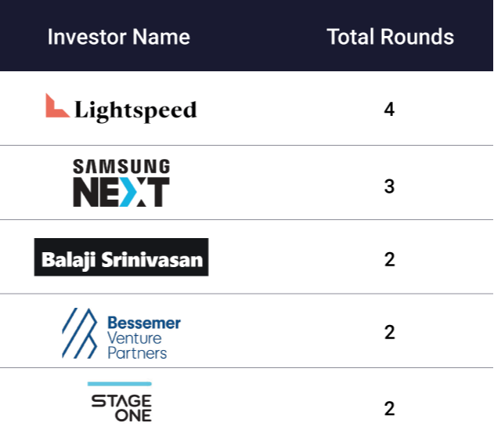Viewport: 494px width, 448px height.
Task: Select the Balaji Srinivasan black label
Action: (121, 257)
